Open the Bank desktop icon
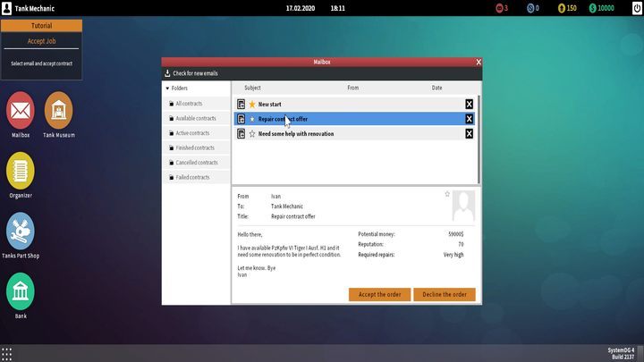Screen dimensions: 644x362 21,291
